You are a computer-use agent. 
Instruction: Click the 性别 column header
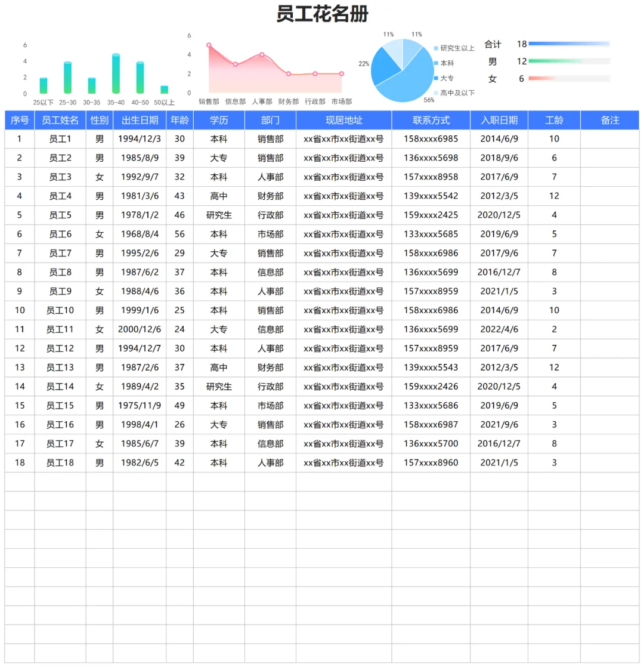click(100, 121)
